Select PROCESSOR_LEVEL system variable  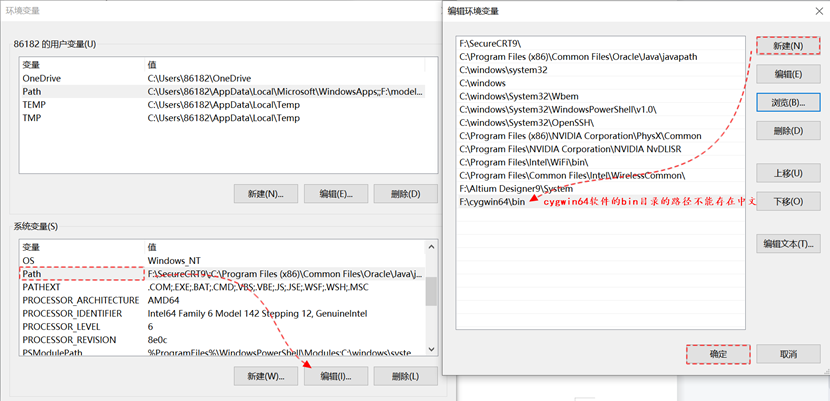(x=222, y=326)
